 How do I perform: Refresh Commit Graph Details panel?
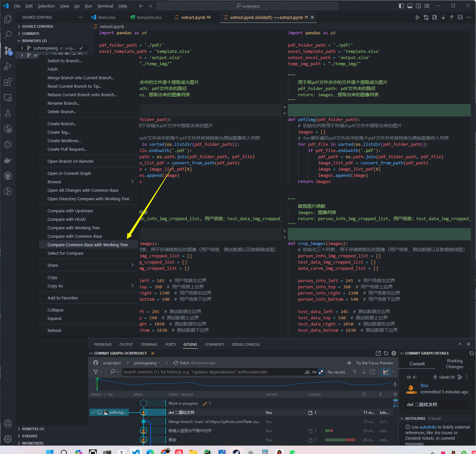(x=471, y=353)
